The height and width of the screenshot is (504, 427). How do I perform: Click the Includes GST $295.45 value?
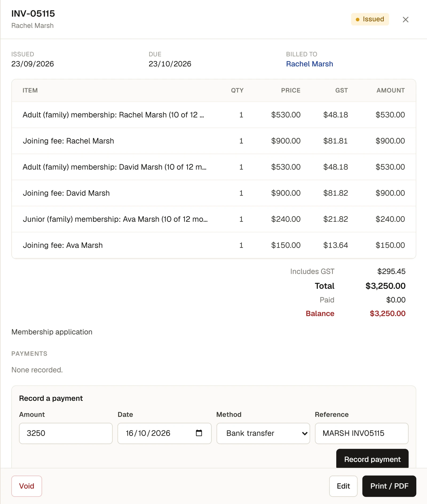pos(391,272)
